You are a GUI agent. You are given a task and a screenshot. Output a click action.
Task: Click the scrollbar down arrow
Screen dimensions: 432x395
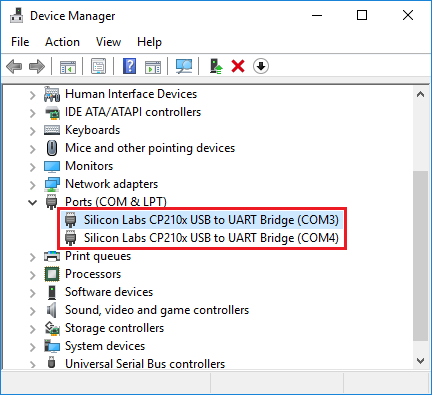point(421,361)
